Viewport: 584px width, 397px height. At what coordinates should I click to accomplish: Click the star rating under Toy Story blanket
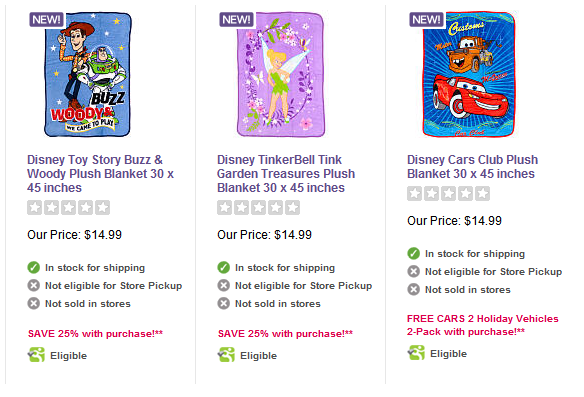69,207
